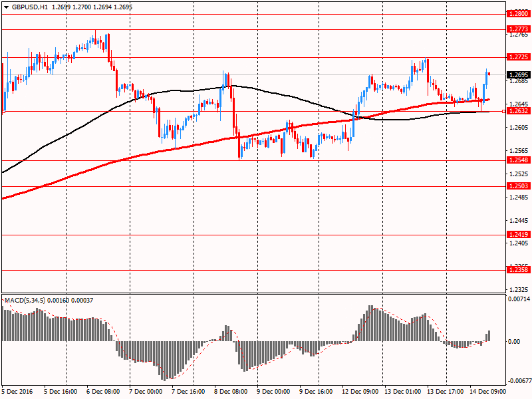The width and height of the screenshot is (532, 399).
Task: Click the MACD(5,34,5) indicator label
Action: [25, 301]
